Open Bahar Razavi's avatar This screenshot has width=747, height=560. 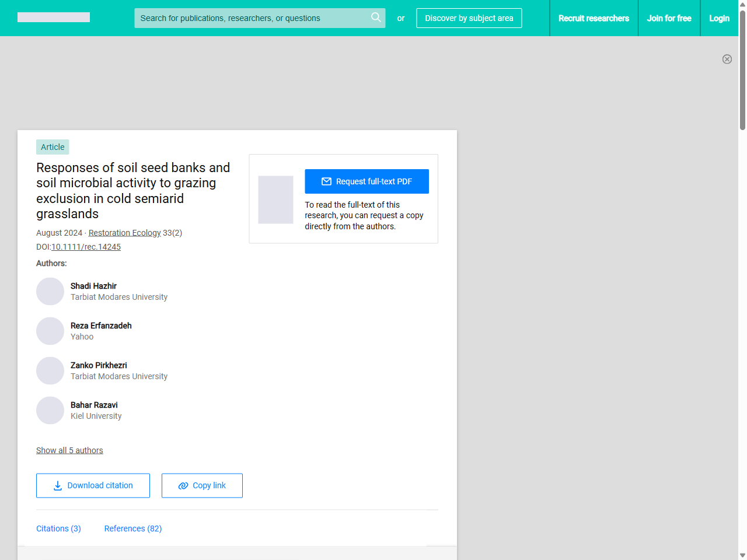(x=50, y=410)
